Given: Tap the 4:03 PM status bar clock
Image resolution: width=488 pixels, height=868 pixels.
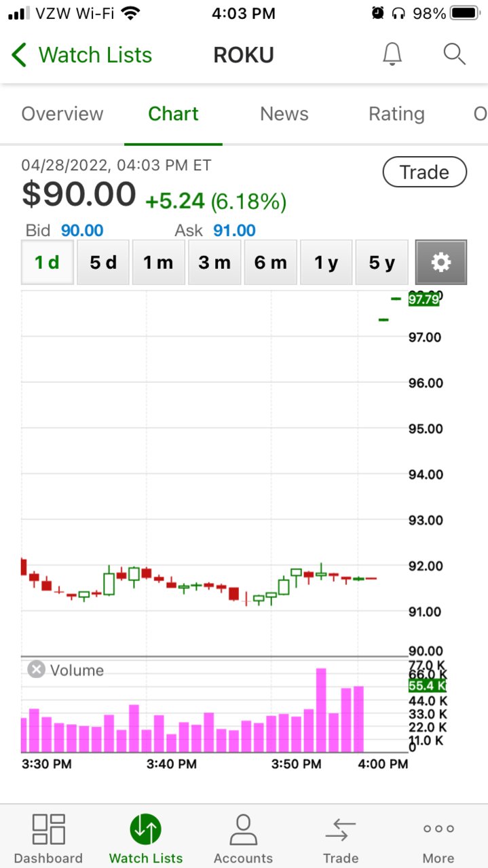Looking at the screenshot, I should coord(244,13).
